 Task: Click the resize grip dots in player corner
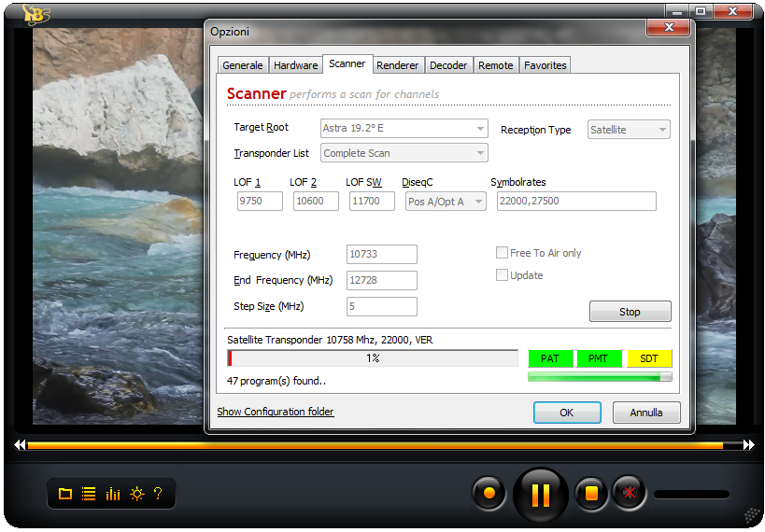[x=753, y=516]
